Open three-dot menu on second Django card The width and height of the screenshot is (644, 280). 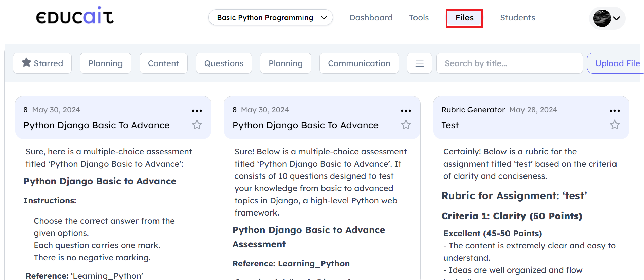click(x=406, y=111)
